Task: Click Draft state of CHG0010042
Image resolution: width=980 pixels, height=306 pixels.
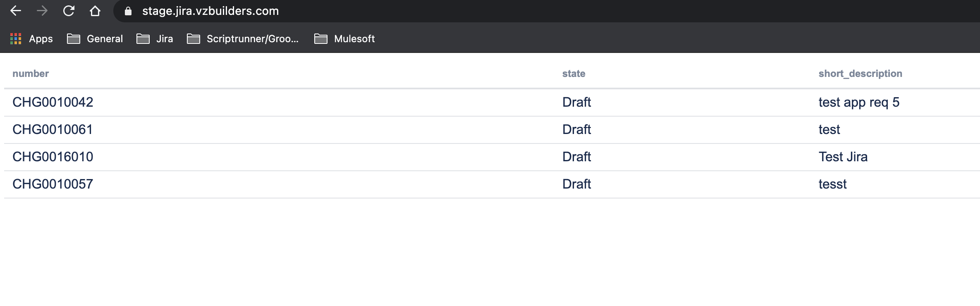Action: (x=576, y=102)
